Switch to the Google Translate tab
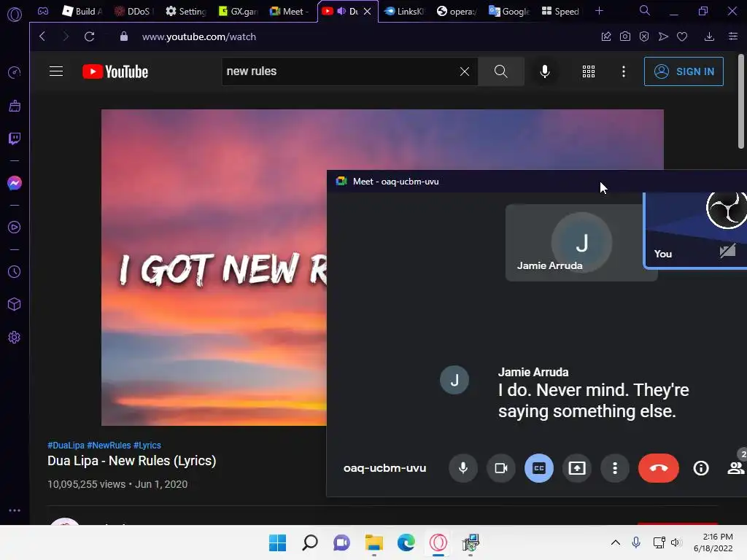747x560 pixels. (508, 11)
